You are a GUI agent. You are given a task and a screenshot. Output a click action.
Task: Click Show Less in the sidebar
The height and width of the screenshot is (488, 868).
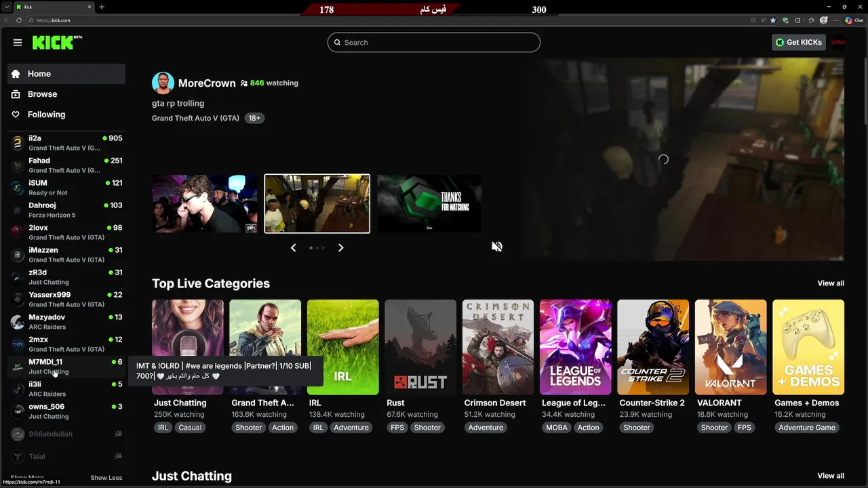coord(106,477)
